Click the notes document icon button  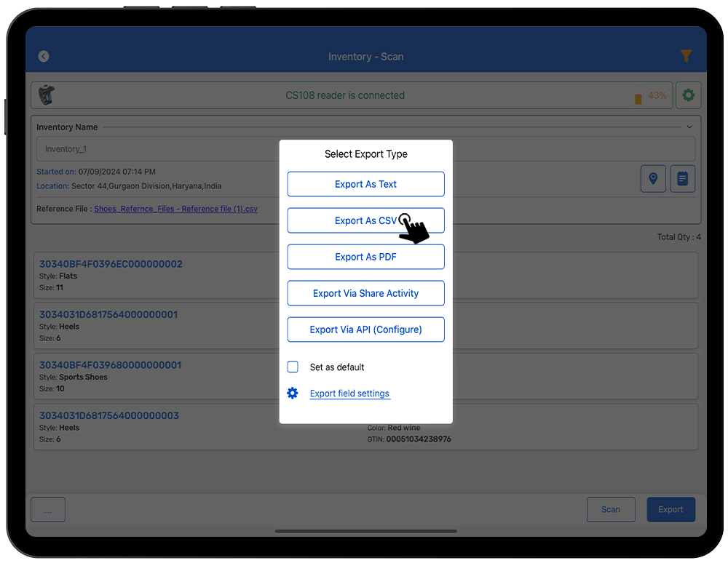point(682,178)
